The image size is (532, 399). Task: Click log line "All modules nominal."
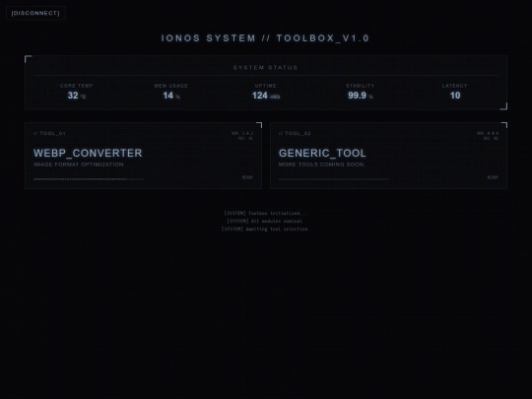pos(266,221)
